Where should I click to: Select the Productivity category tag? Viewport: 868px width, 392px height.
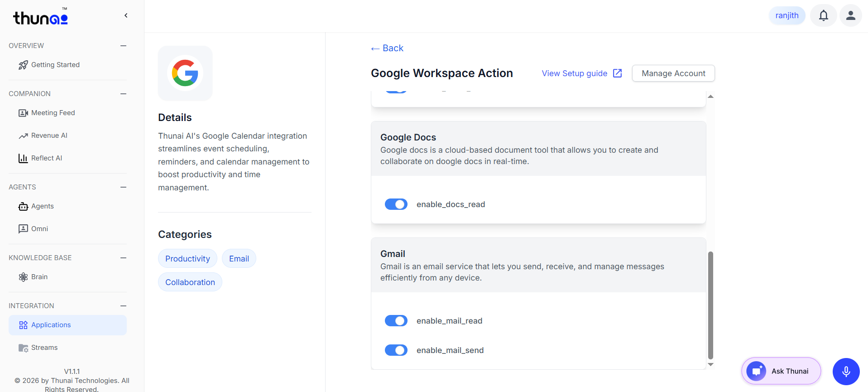click(187, 259)
